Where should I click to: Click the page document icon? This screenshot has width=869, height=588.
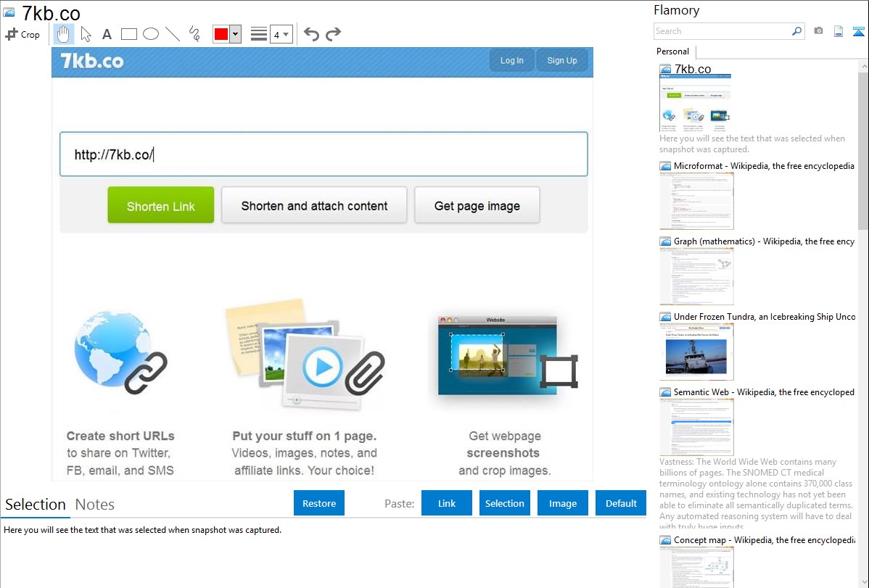[838, 31]
